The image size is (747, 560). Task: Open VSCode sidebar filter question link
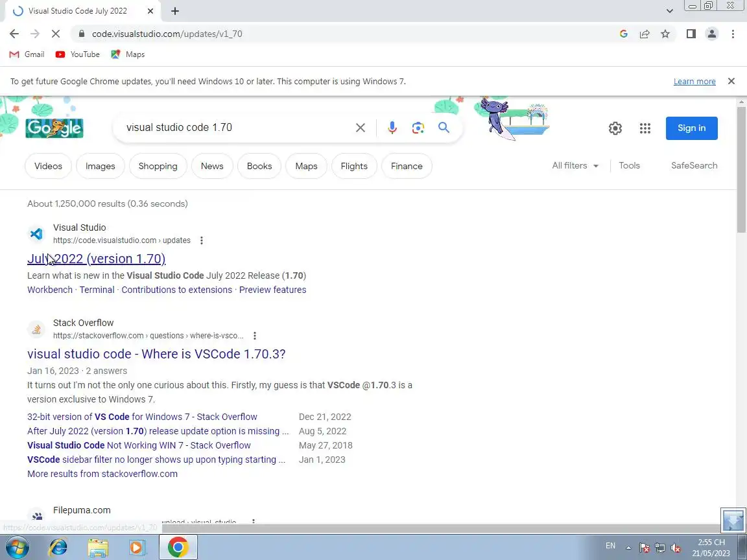(x=156, y=460)
